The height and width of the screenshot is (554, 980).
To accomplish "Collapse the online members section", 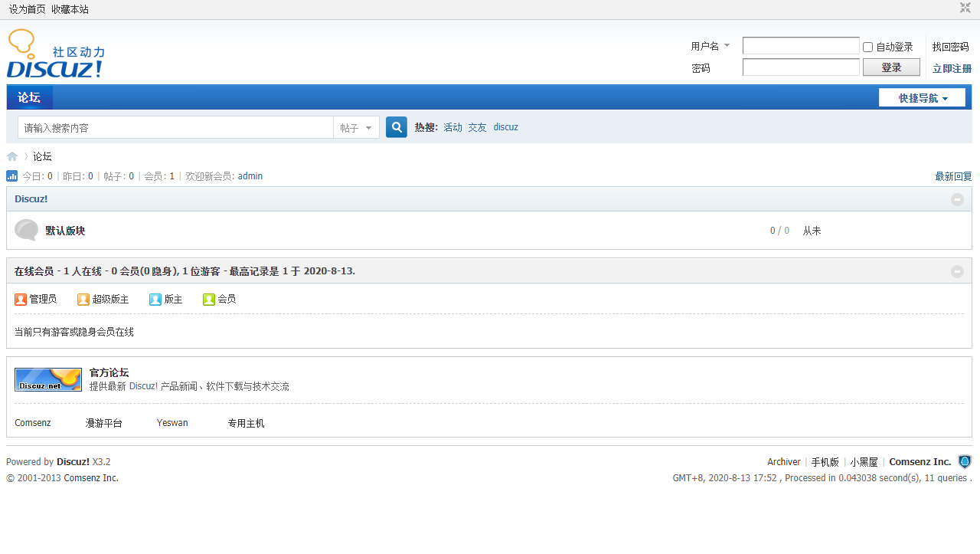I will (957, 271).
